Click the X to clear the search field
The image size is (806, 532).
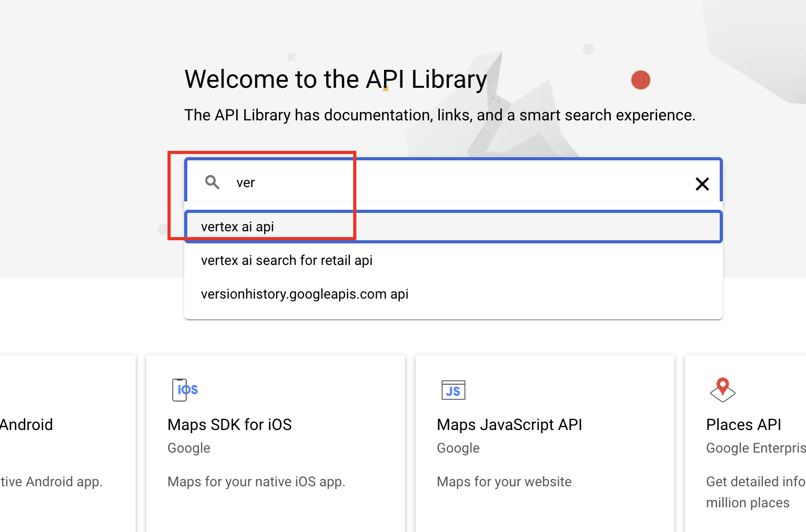point(702,184)
